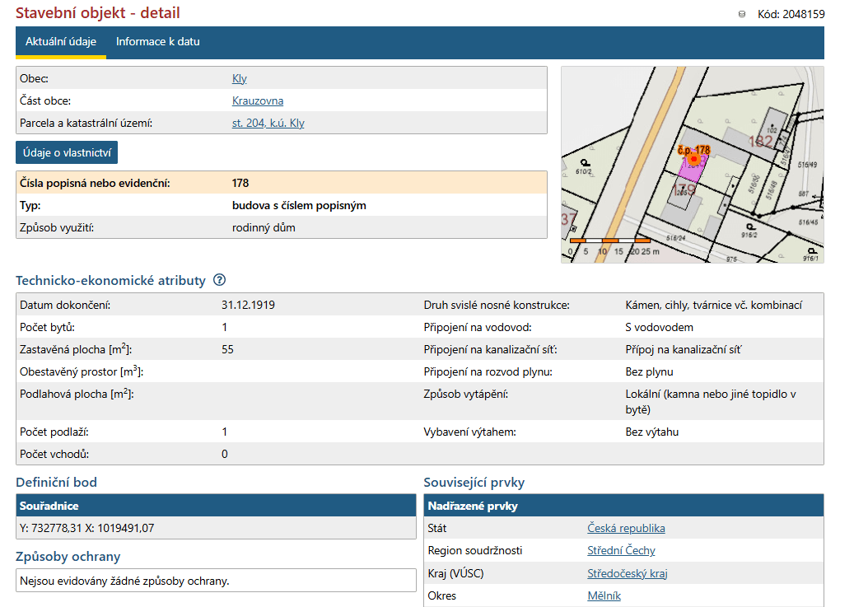Screen dimensions: 868x607
Task: Click the help icon beside Technicko-ekonomické atributy
Action: [x=219, y=280]
